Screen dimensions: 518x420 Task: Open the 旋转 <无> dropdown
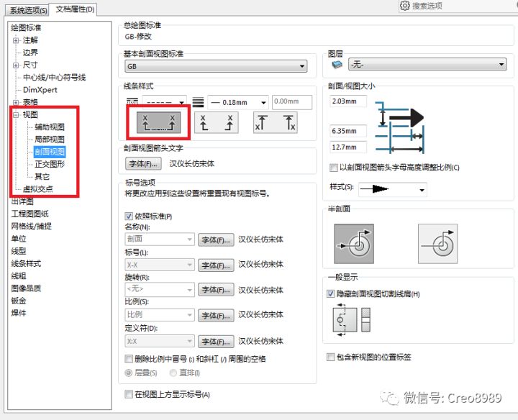160,289
